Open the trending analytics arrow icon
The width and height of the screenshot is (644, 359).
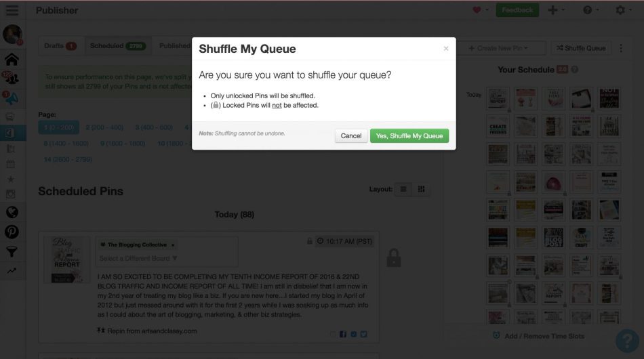pos(12,270)
